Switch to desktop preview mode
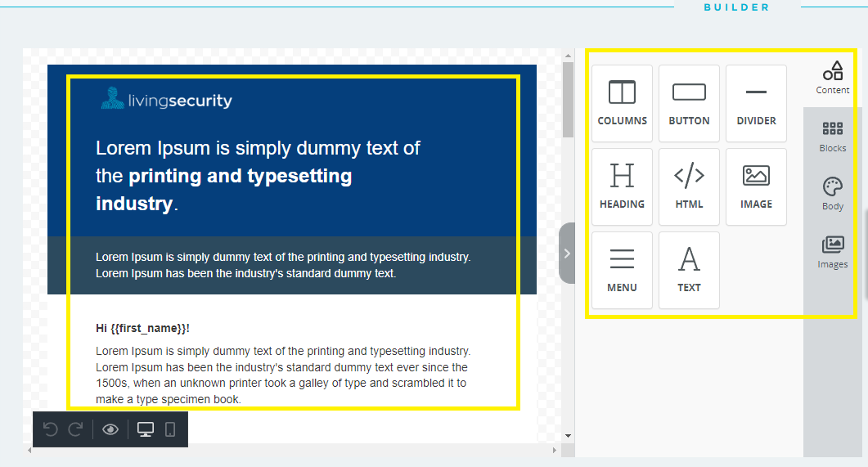Image resolution: width=868 pixels, height=467 pixels. click(146, 429)
